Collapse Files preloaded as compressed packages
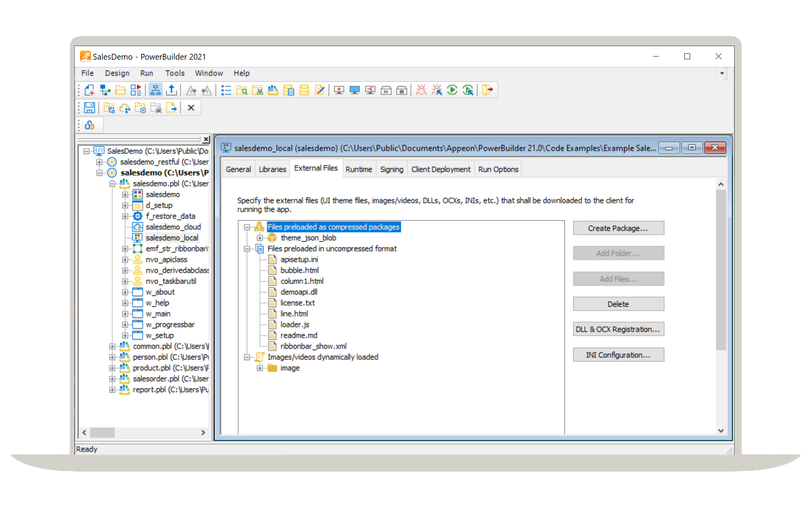Viewport: 812px width, 508px height. [x=247, y=227]
